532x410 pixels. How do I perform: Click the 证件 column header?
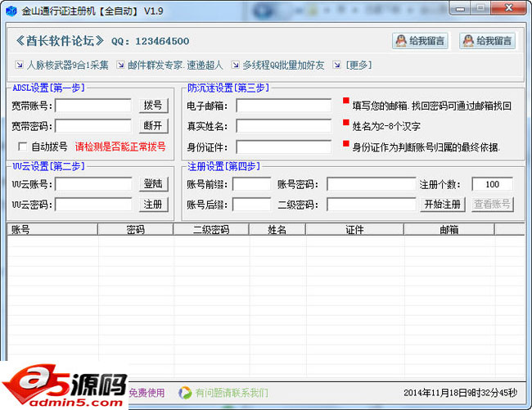click(x=354, y=230)
